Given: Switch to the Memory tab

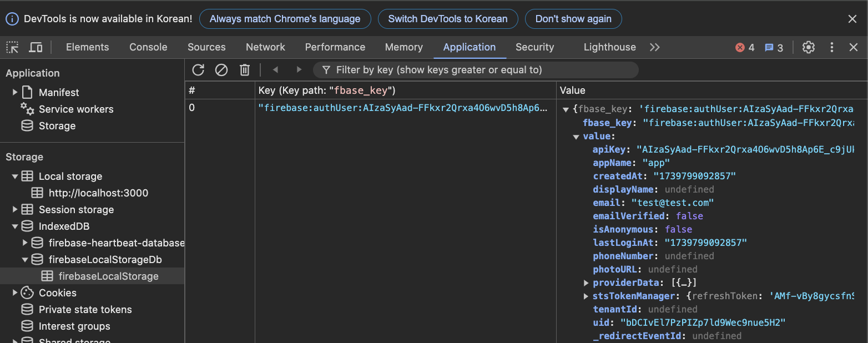Looking at the screenshot, I should pos(403,47).
